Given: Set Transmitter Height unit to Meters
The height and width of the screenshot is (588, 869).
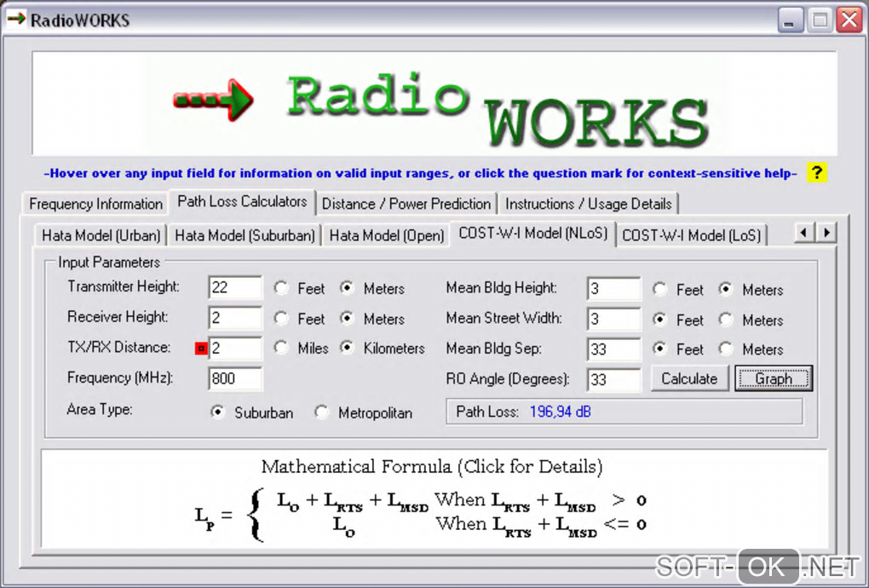Looking at the screenshot, I should pos(372,288).
